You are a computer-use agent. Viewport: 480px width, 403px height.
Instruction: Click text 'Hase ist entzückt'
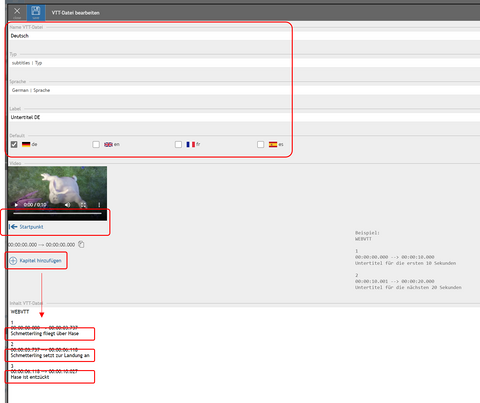[30, 377]
